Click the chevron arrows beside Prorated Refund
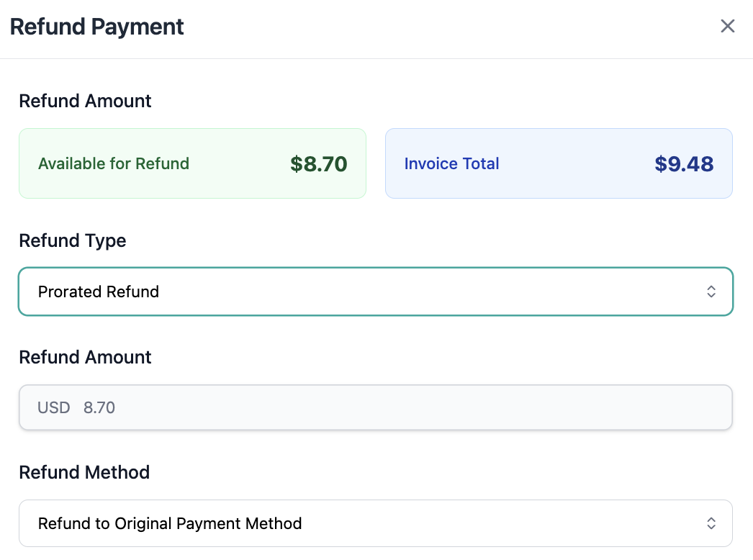The height and width of the screenshot is (560, 753). tap(711, 292)
